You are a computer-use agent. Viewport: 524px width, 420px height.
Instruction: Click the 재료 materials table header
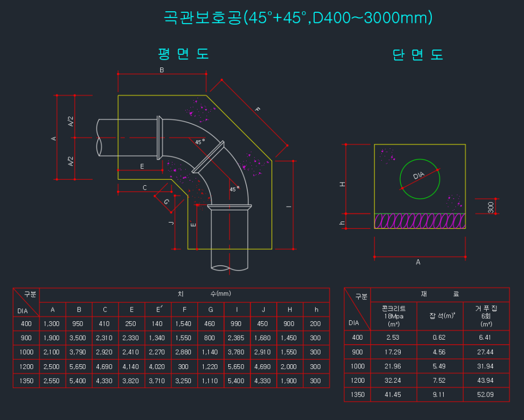click(440, 295)
